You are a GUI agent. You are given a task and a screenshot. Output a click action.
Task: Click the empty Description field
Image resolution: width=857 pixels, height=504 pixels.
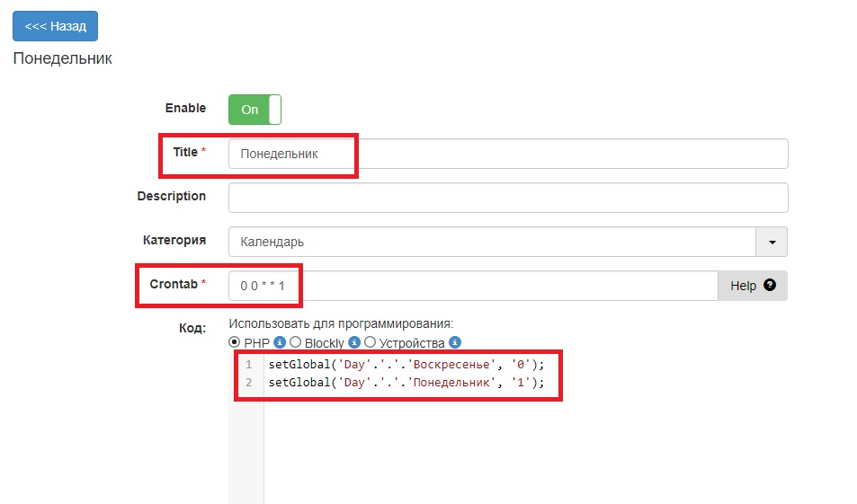[508, 198]
